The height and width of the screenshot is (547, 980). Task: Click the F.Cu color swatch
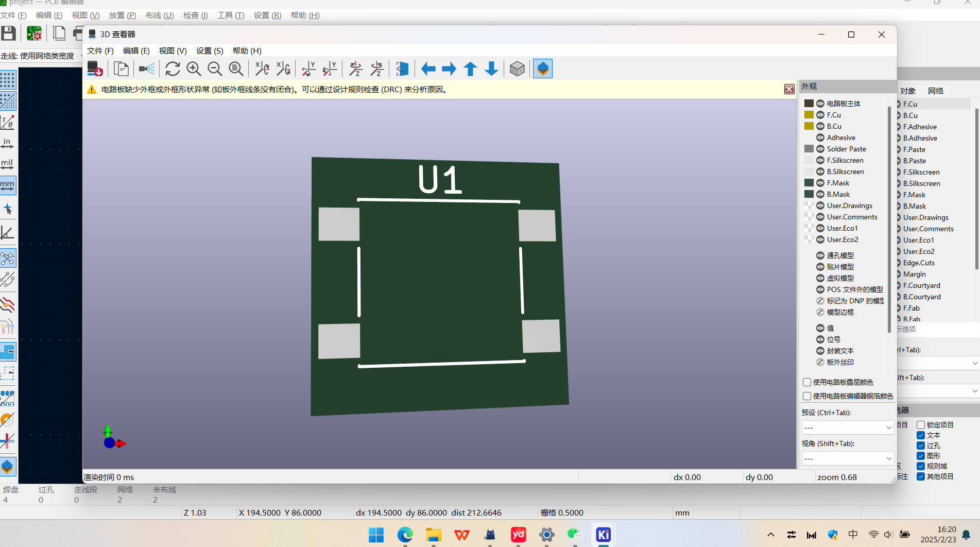[809, 115]
